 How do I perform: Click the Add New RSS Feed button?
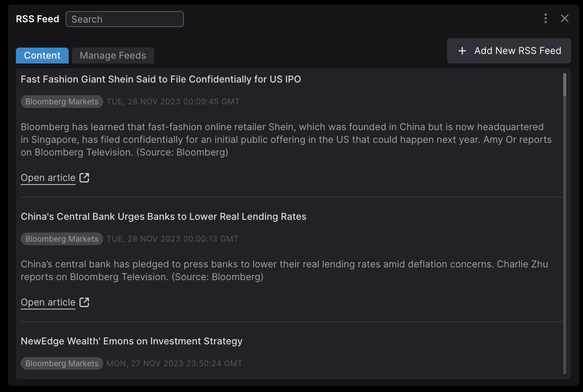click(509, 51)
